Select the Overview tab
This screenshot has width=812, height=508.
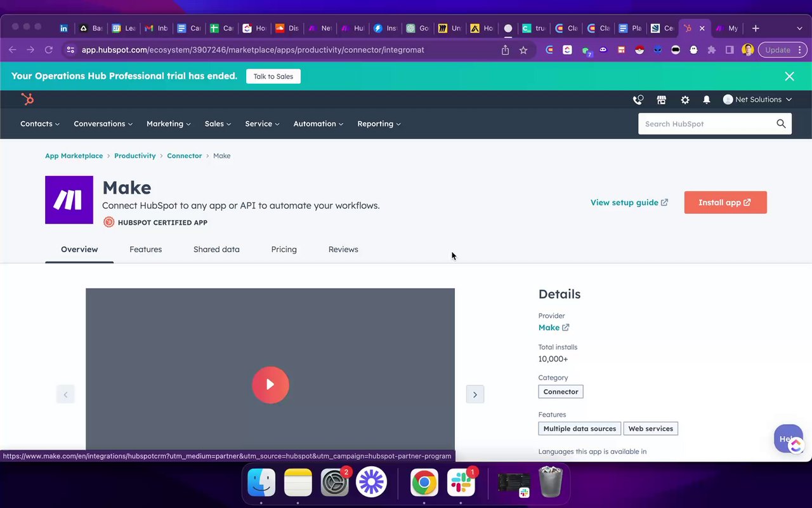point(79,250)
